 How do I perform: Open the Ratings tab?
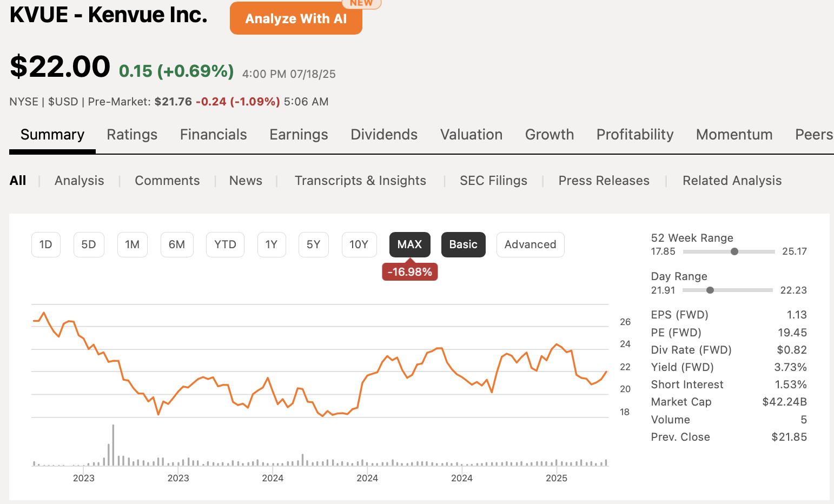click(x=132, y=135)
